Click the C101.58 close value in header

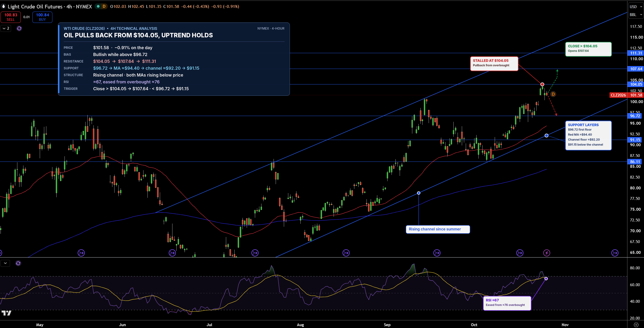click(x=171, y=7)
